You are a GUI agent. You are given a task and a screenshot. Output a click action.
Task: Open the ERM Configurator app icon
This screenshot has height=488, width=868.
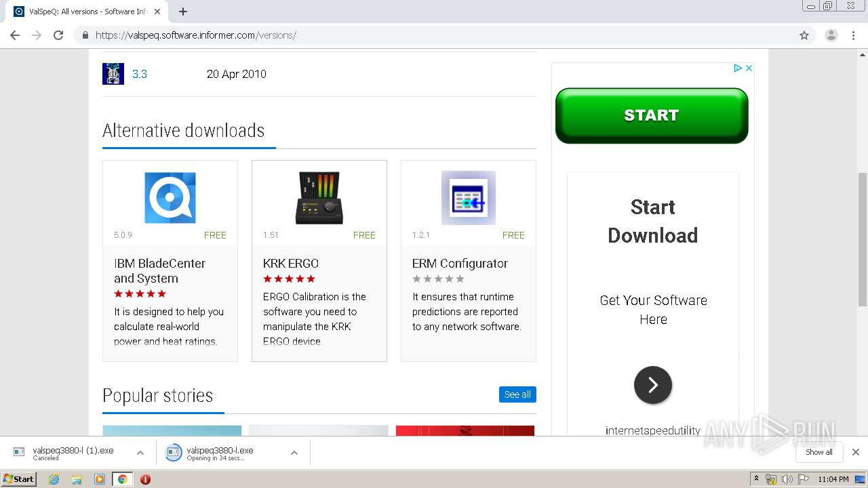(x=469, y=198)
